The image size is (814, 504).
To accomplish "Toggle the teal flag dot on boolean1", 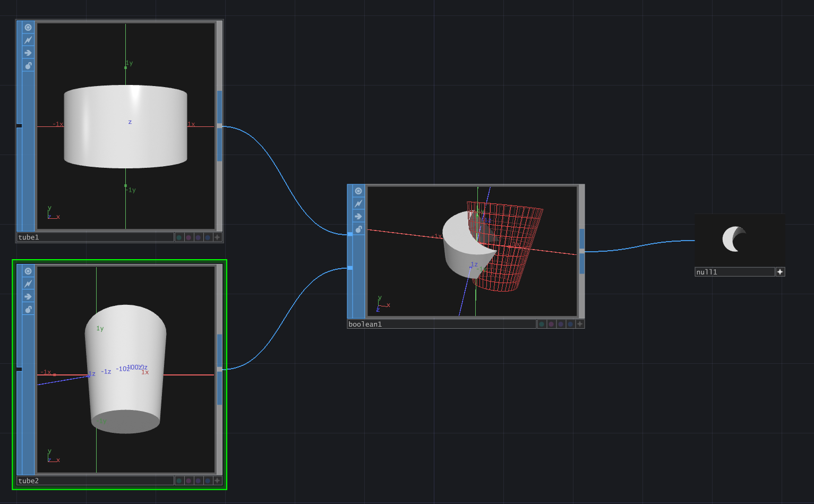I will pos(542,324).
